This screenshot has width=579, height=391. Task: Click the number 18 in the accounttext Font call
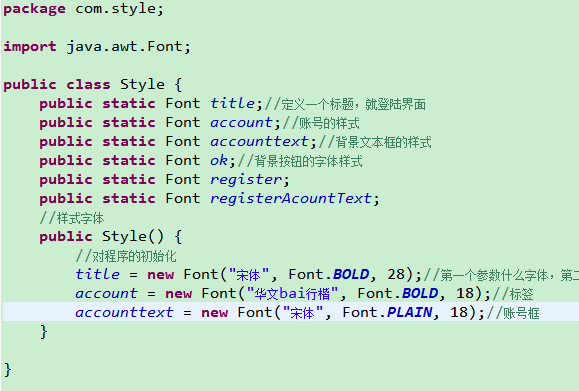459,312
